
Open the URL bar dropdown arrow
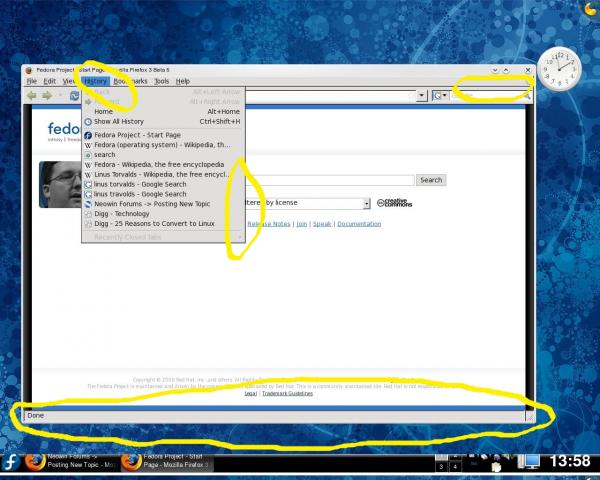[422, 95]
